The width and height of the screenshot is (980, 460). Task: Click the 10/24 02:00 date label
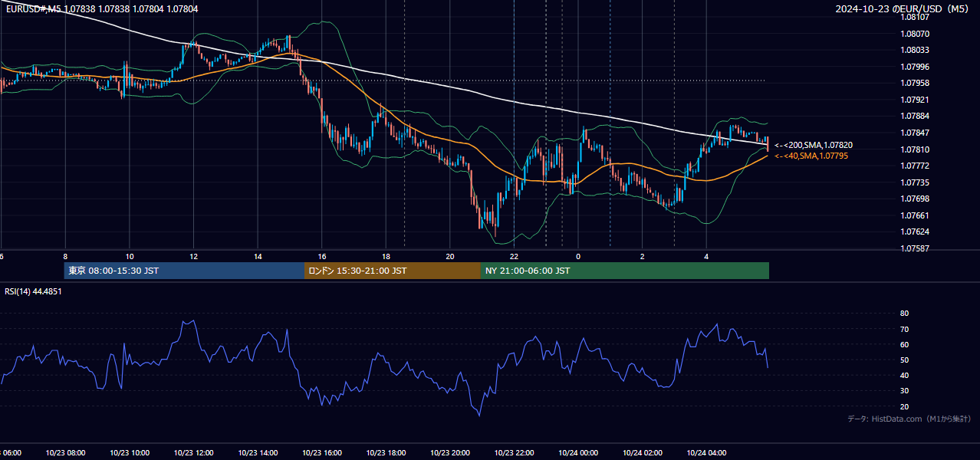coord(643,453)
